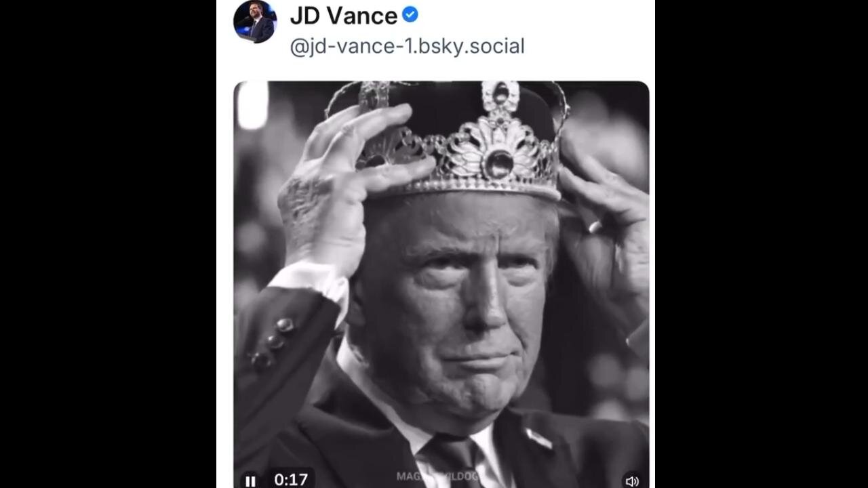Open the JD Vance profile avatar
Image resolution: width=868 pixels, height=488 pixels.
click(255, 22)
